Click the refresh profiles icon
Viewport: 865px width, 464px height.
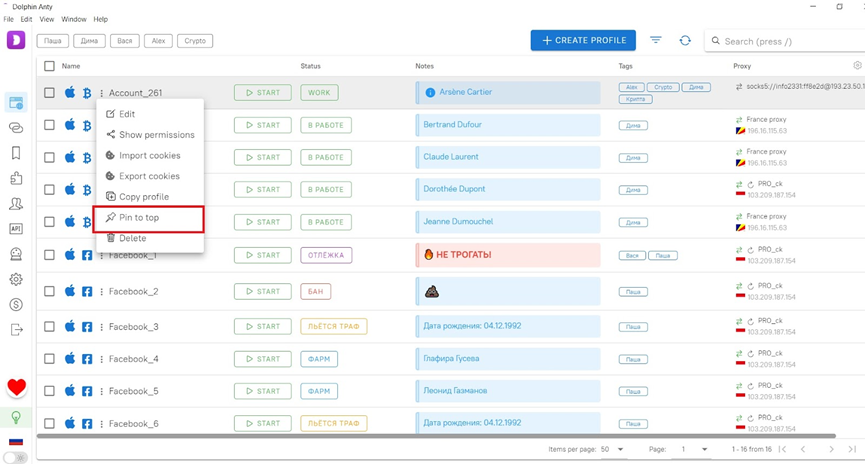coord(685,40)
